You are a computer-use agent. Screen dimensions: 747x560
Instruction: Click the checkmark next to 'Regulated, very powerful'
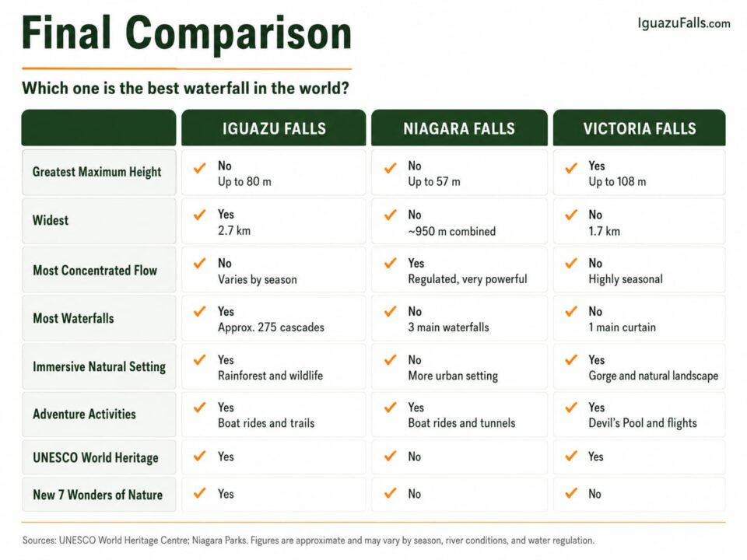pos(390,263)
